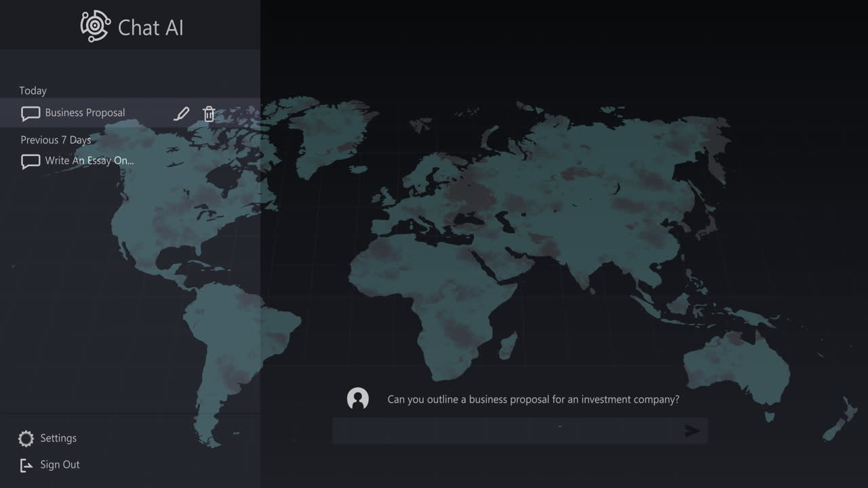Click Sign Out to log off
Screen dimensions: 868x488
[x=60, y=464]
